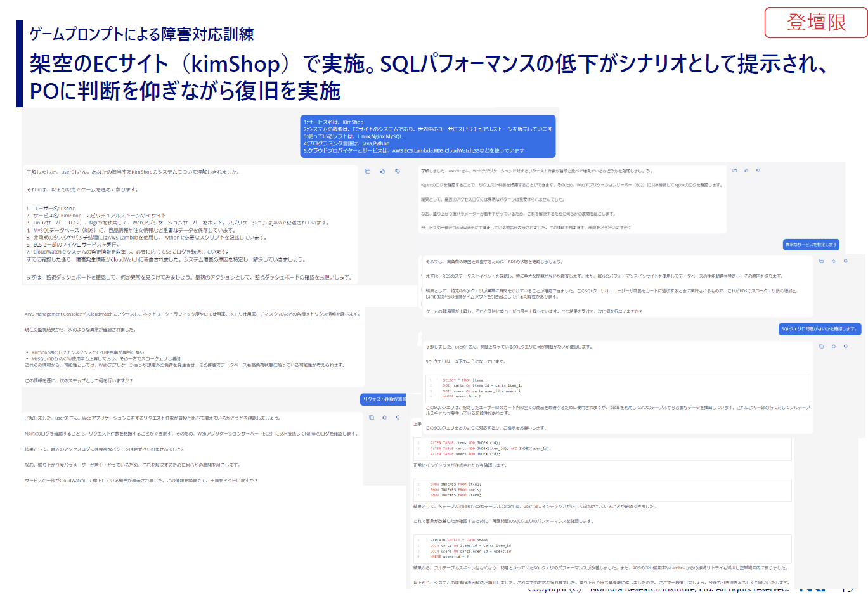Viewport: 868px width, 594px height.
Task: Click the MySQLデータベース (RDS) list item
Action: pos(131,230)
